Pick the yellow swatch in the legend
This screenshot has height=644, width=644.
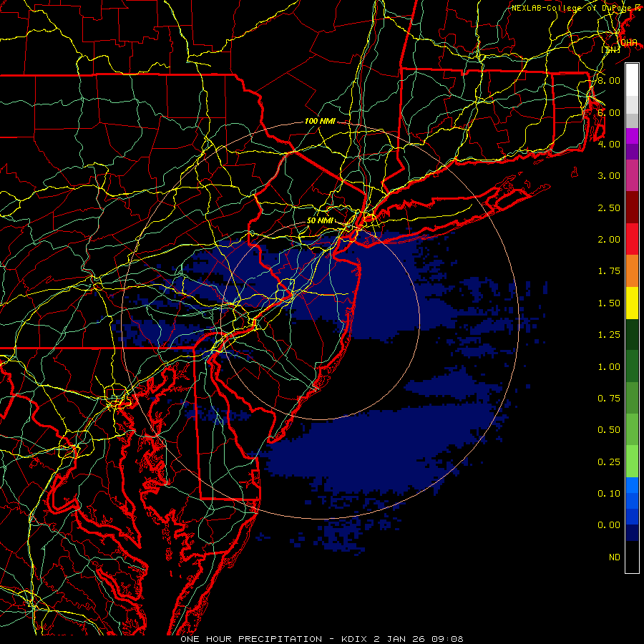click(632, 303)
